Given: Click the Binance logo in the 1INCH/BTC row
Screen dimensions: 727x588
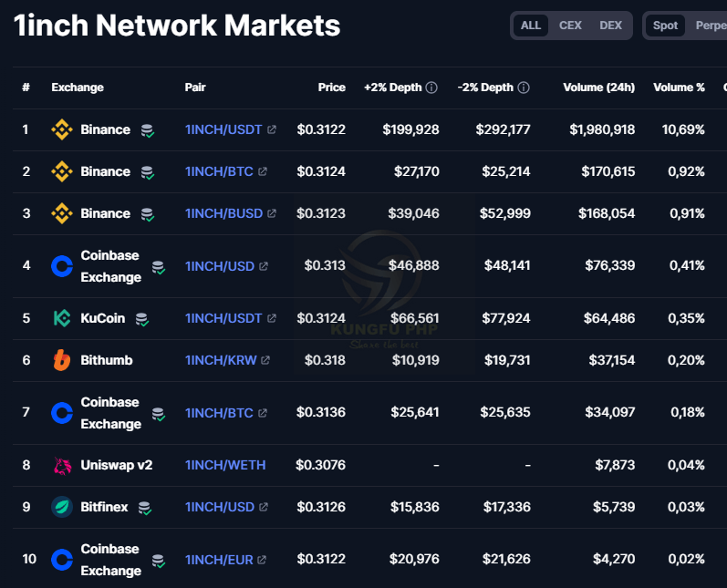Looking at the screenshot, I should pyautogui.click(x=62, y=171).
